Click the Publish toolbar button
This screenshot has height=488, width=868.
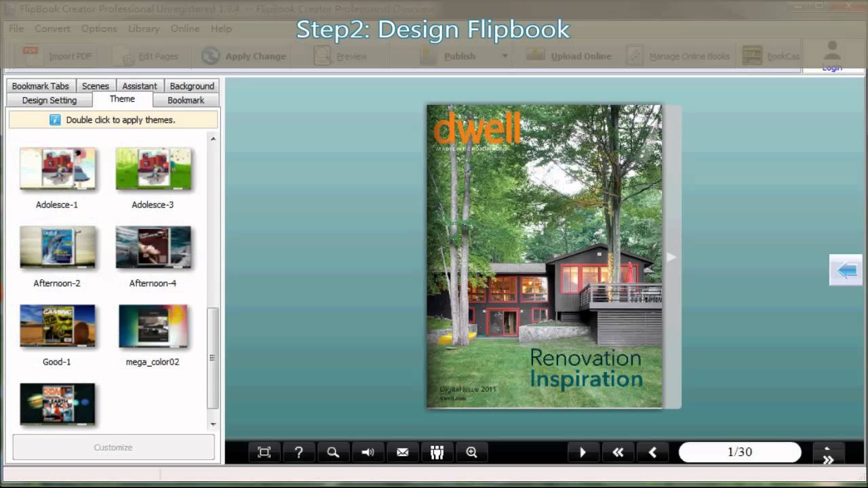[x=449, y=56]
